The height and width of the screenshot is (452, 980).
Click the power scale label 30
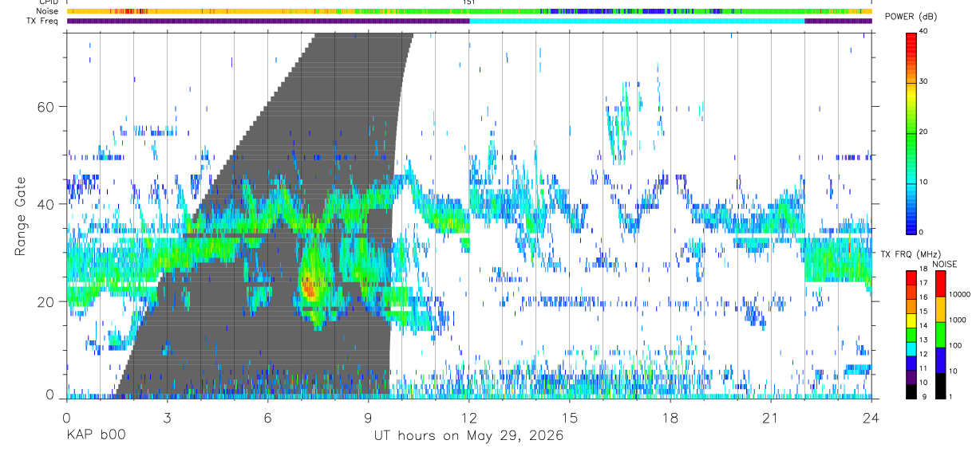925,81
